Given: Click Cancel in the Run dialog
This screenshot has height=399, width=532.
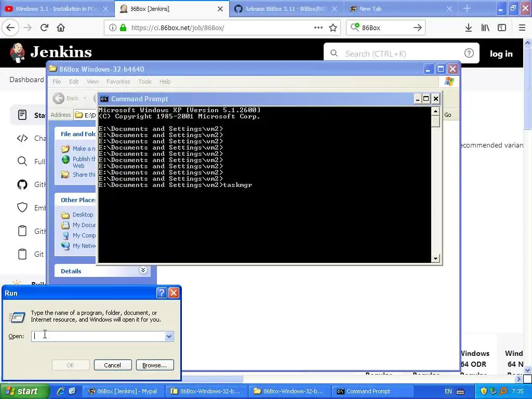Looking at the screenshot, I should point(113,365).
